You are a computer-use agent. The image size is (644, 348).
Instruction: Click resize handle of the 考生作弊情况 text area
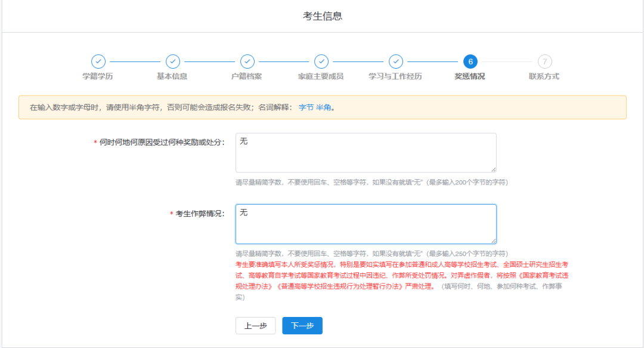pyautogui.click(x=493, y=241)
